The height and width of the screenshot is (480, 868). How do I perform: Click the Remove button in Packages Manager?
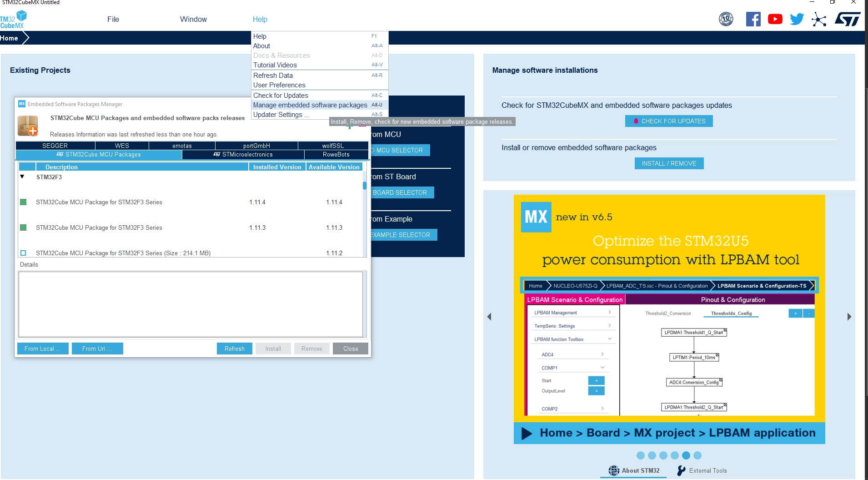tap(312, 349)
